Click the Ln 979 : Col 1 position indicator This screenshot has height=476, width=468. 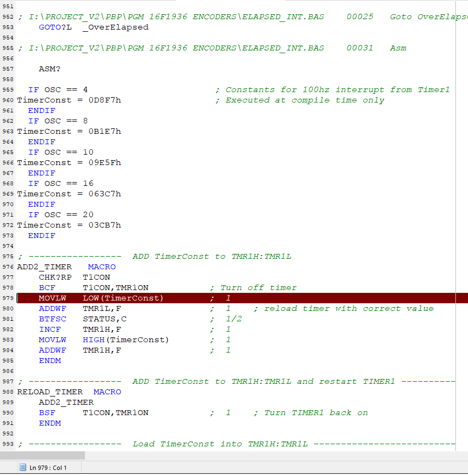(x=48, y=467)
